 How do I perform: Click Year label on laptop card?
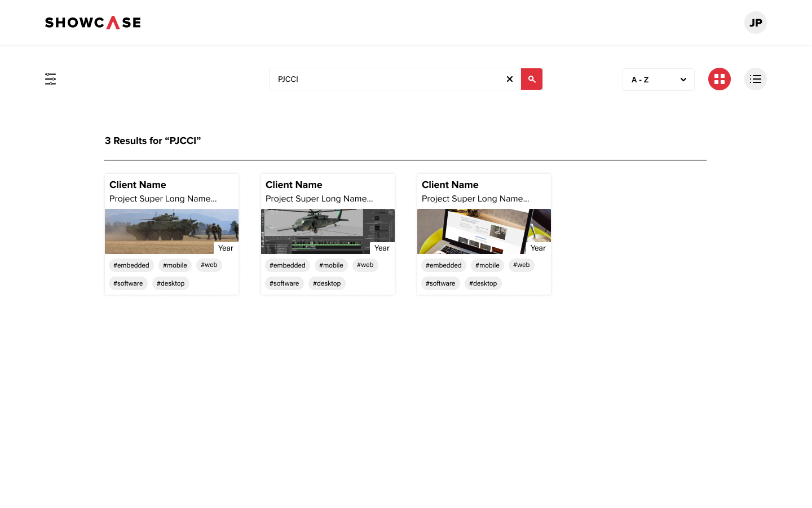coord(538,248)
